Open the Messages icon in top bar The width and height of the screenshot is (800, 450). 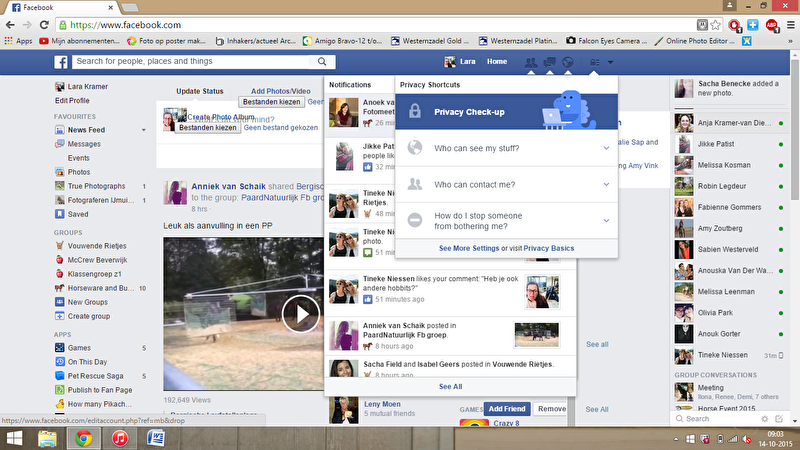548,62
